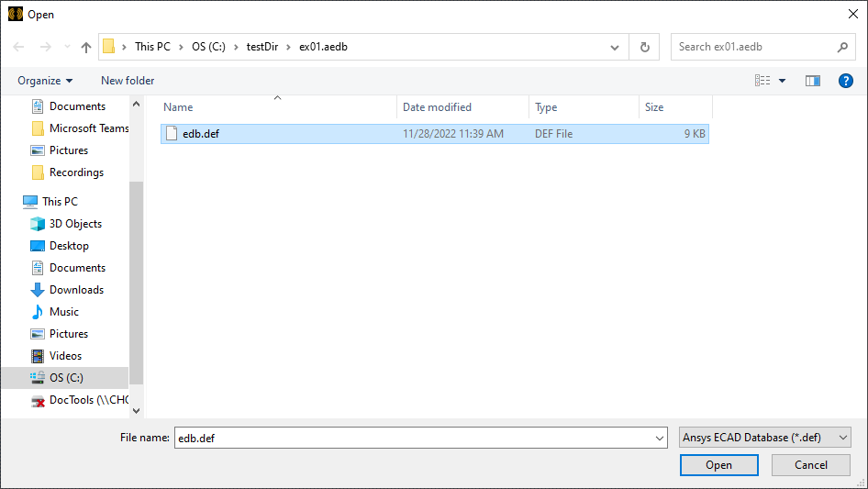Refresh the ex01.aedb folder view
Image resolution: width=868 pixels, height=489 pixels.
(644, 47)
